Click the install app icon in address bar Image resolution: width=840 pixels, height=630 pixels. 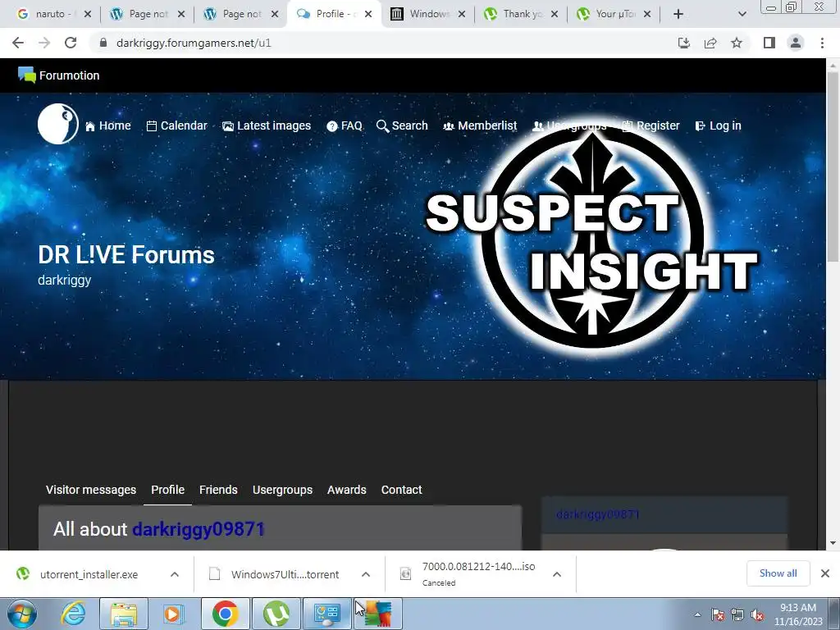pos(684,43)
